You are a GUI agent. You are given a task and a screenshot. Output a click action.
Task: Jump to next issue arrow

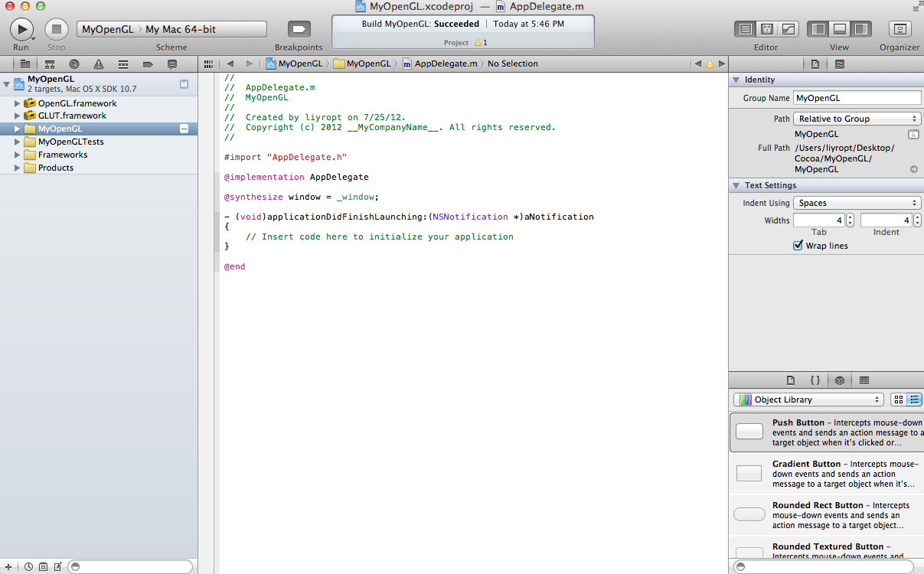pos(722,64)
